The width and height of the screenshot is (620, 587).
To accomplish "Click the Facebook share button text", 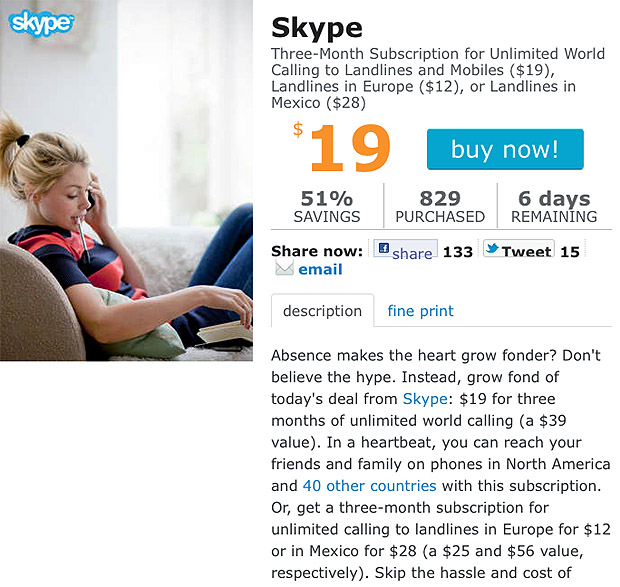I will (412, 254).
